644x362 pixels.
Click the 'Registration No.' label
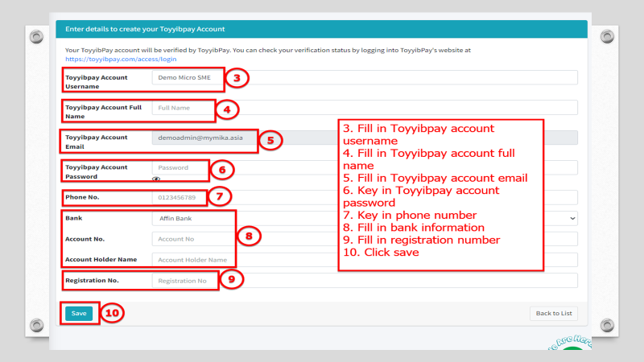pos(92,280)
